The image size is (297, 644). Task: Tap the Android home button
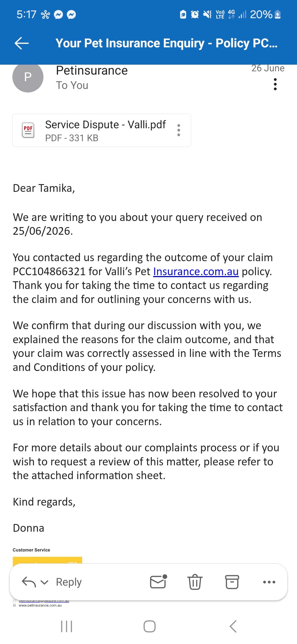pos(150,626)
